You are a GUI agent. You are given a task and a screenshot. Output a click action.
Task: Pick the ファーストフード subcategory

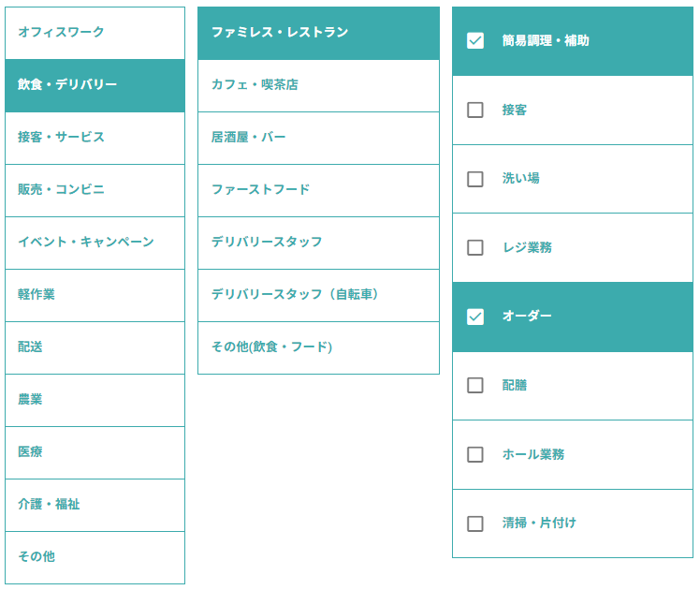[318, 190]
